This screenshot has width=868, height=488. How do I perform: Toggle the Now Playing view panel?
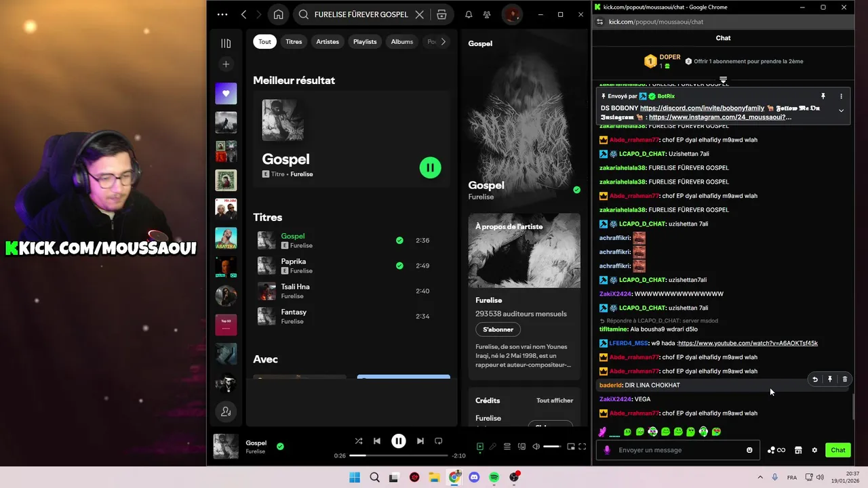480,447
